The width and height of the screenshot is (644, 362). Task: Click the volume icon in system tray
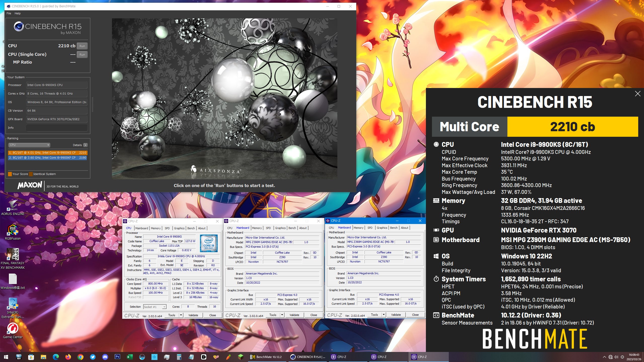tap(616, 357)
